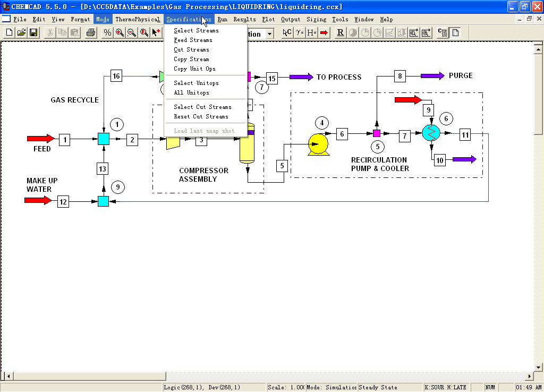
Task: Click stream number box 13
Action: [x=103, y=169]
